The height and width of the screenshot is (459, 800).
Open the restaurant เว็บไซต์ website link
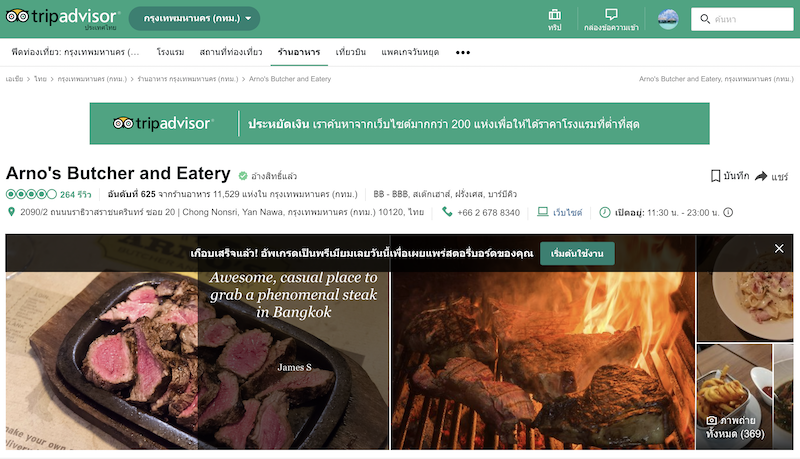point(567,212)
